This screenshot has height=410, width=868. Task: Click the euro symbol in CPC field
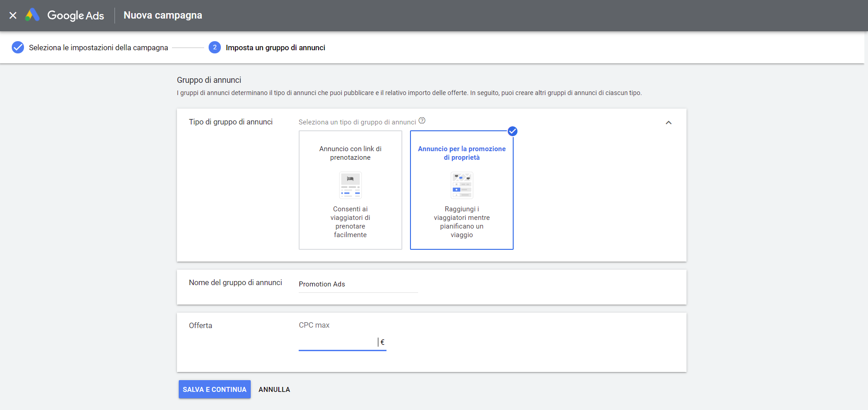coord(382,342)
